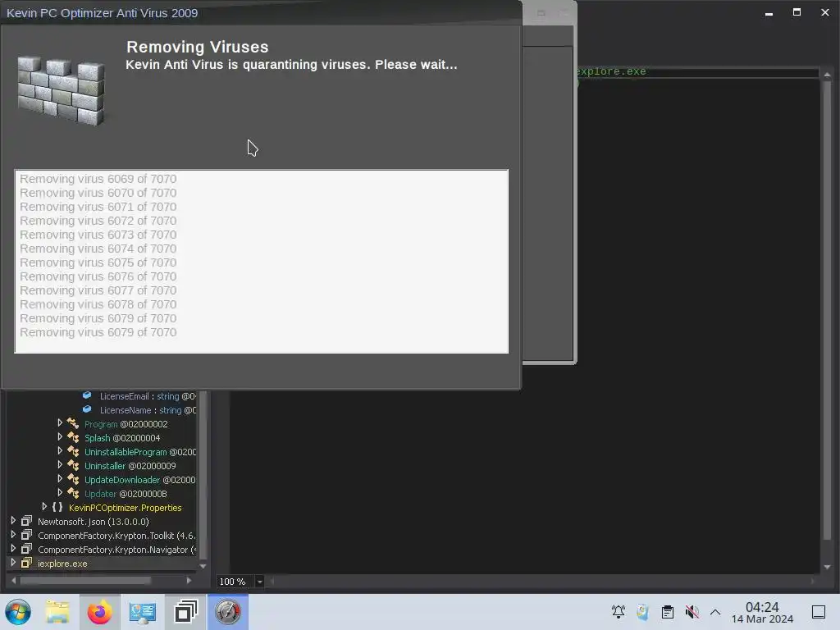Expand the ComponentFactory.Krypton.Navigator assembly node

pyautogui.click(x=13, y=549)
